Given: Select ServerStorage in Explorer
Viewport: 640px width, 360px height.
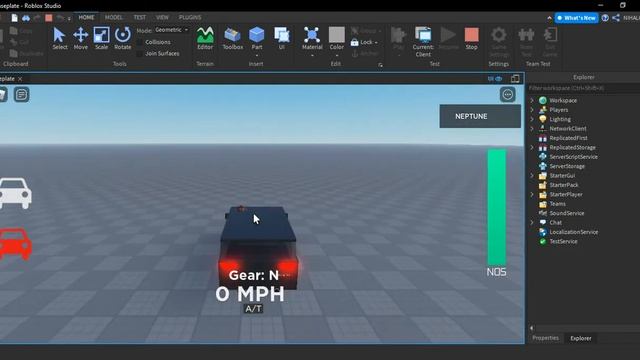Looking at the screenshot, I should click(567, 166).
